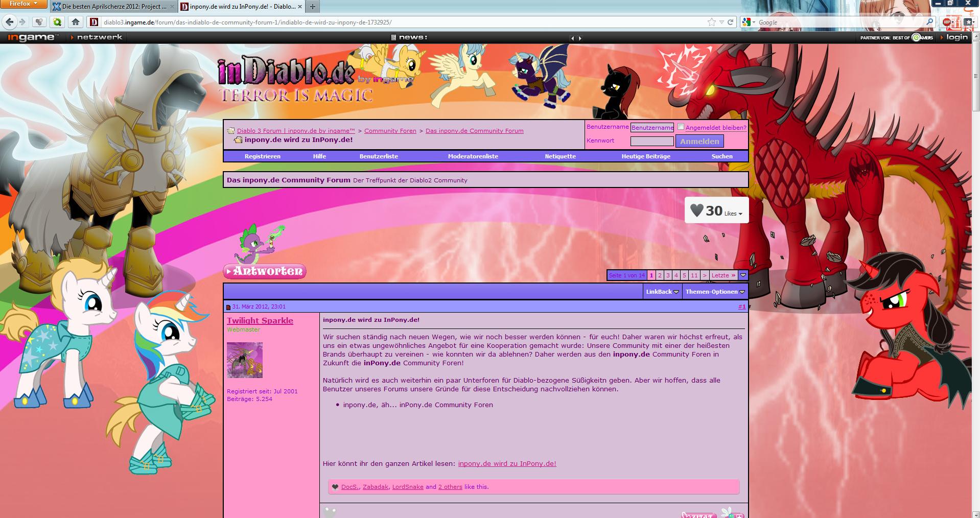Image resolution: width=980 pixels, height=518 pixels.
Task: Open the LinkBack dropdown
Action: (662, 292)
